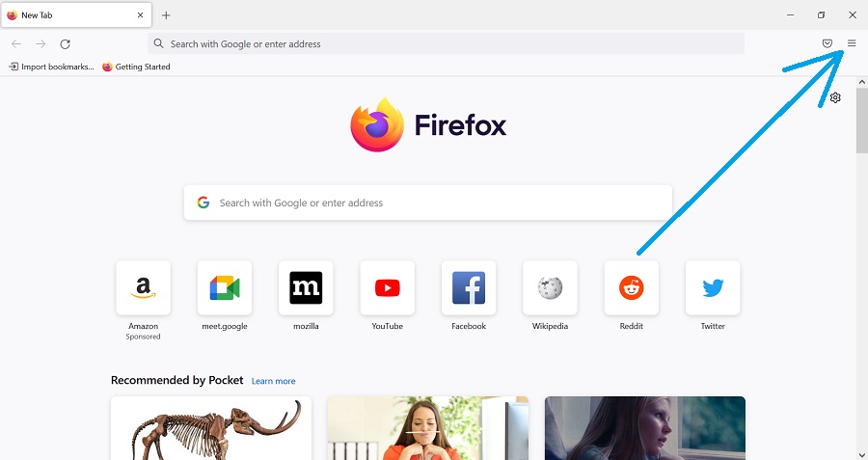This screenshot has height=460, width=868.
Task: Click the scrollbar up arrow
Action: 862,82
